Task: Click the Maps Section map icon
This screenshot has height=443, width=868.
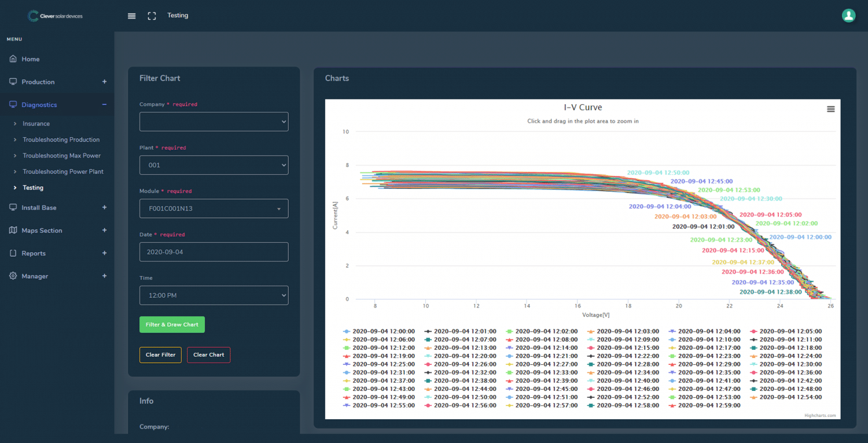Action: point(13,230)
